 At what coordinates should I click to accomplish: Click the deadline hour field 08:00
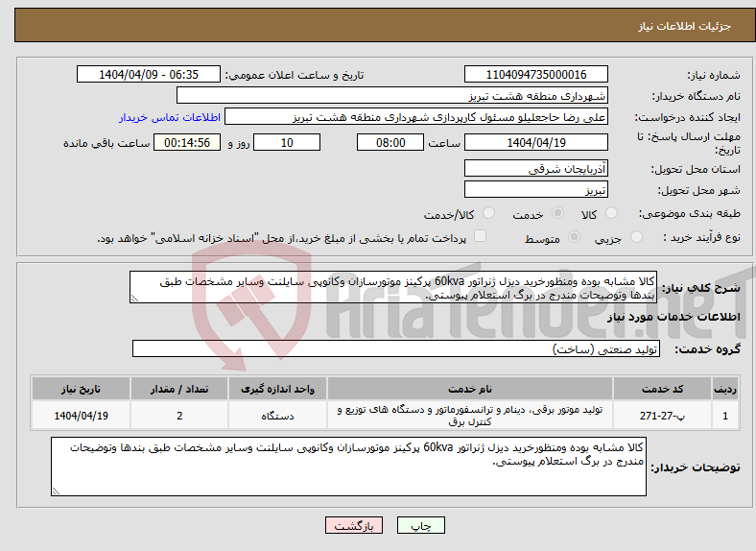390,142
